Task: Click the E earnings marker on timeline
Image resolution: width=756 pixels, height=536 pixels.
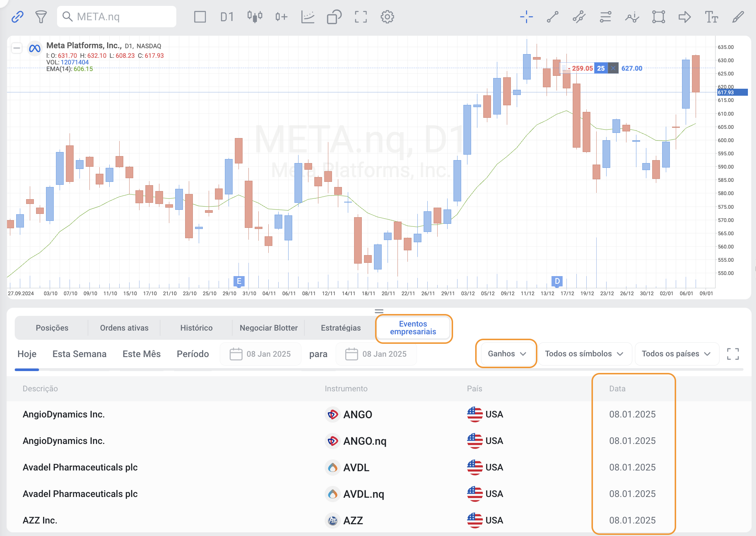Action: click(x=239, y=281)
